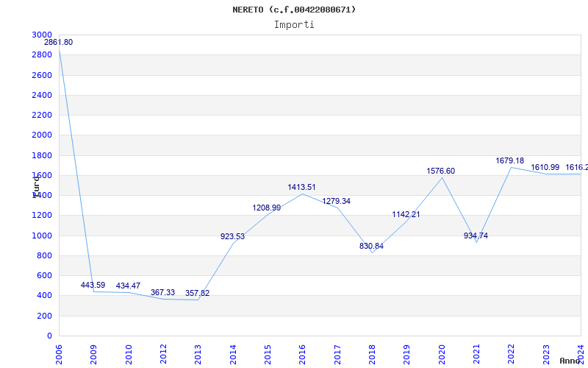Viewport: 588px width, 368px height.
Task: Click the 2400 y-axis tick label
Action: tap(42, 95)
